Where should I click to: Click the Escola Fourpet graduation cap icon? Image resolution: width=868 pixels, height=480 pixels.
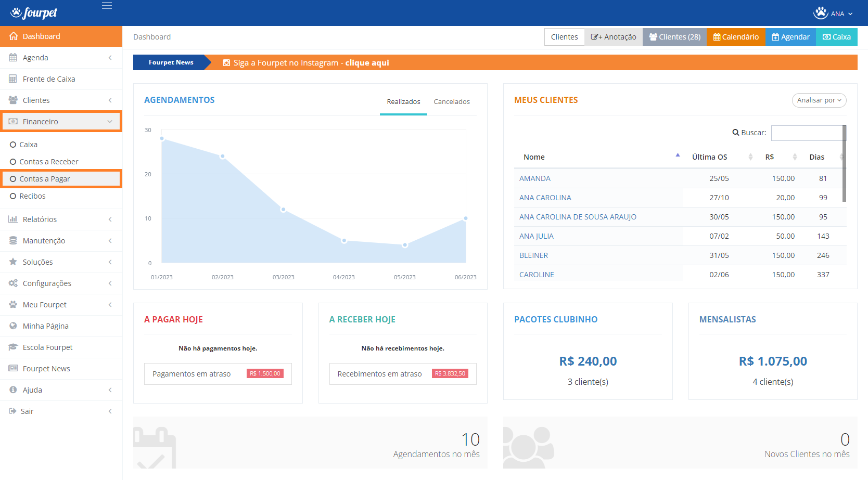click(x=13, y=347)
